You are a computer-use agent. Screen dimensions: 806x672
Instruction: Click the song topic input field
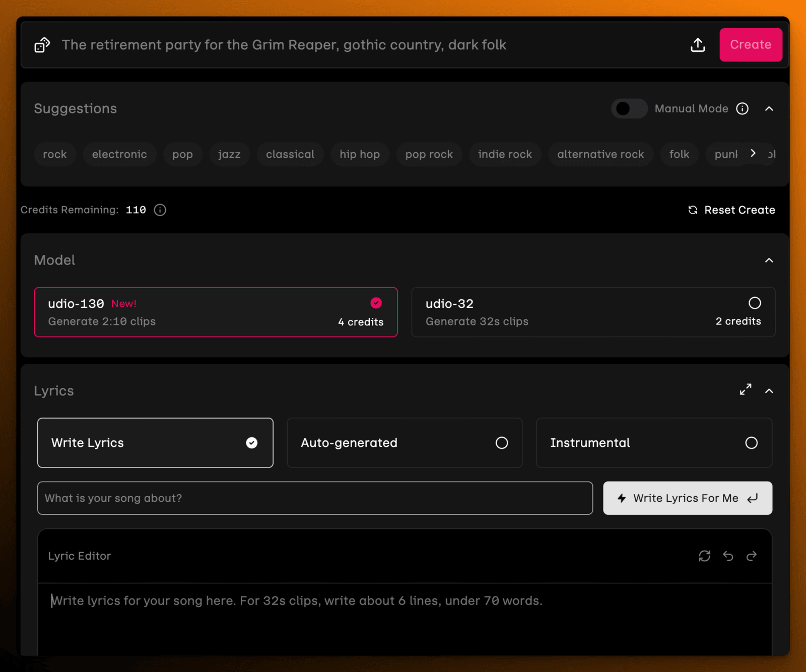point(315,498)
